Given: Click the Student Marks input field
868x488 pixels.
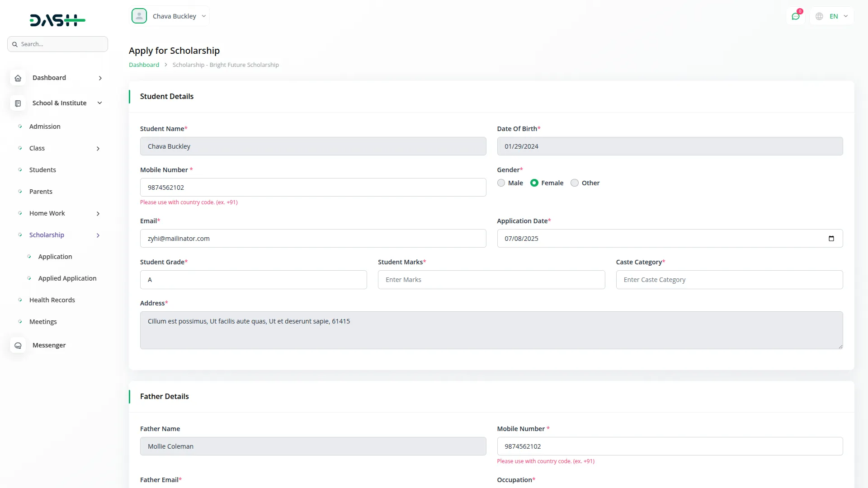Looking at the screenshot, I should (x=491, y=280).
